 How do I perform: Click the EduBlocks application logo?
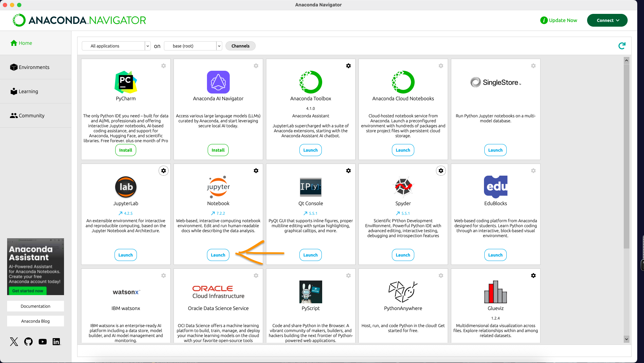pyautogui.click(x=496, y=187)
